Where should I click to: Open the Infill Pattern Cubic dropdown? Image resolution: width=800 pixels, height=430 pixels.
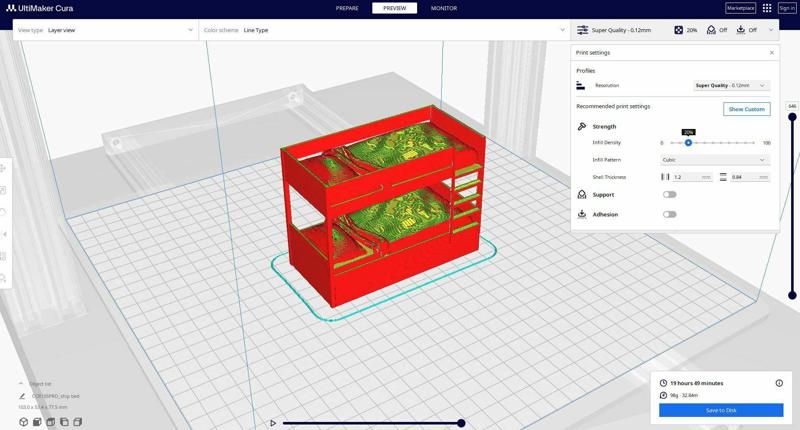point(715,160)
